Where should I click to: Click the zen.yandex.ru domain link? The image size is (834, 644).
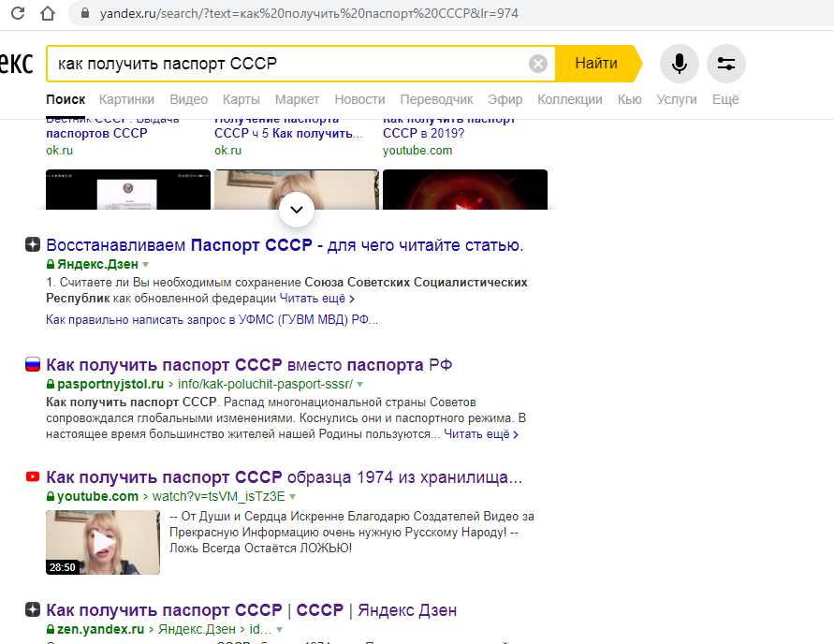pos(100,629)
